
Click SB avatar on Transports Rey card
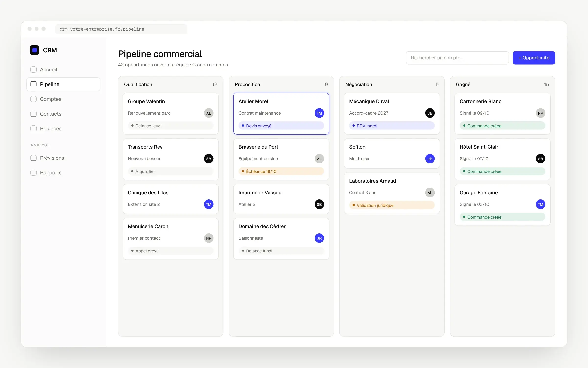209,159
